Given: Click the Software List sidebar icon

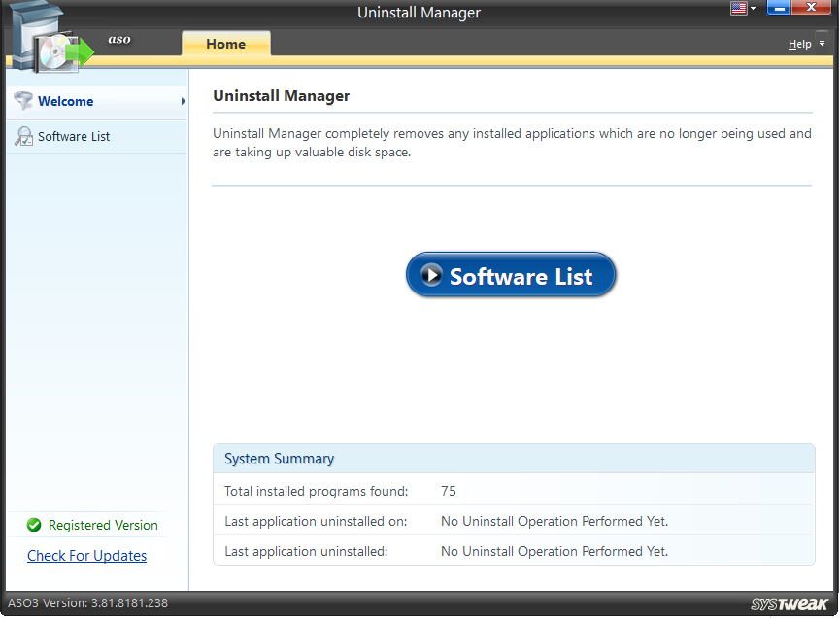Looking at the screenshot, I should [23, 136].
